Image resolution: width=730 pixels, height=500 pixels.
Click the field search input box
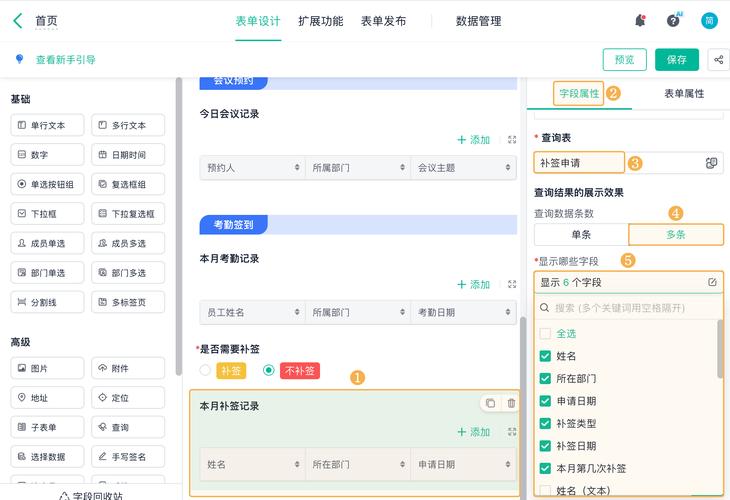point(627,308)
